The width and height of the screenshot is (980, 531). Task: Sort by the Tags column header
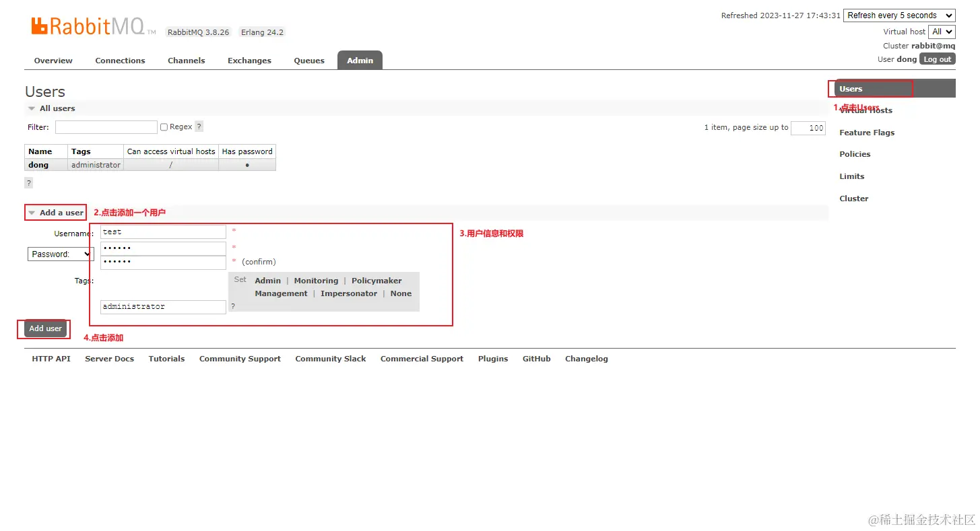point(96,151)
